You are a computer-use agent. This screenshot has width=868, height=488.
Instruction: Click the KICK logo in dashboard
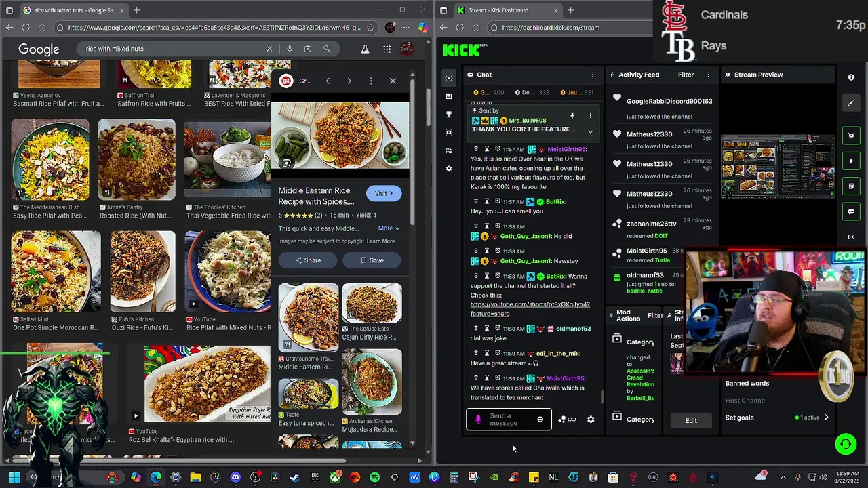(461, 49)
